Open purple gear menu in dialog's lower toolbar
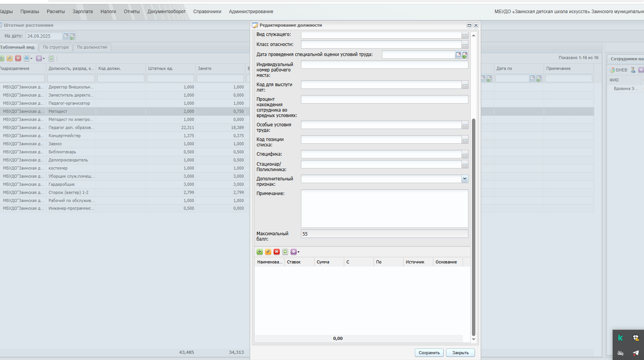 click(295, 252)
